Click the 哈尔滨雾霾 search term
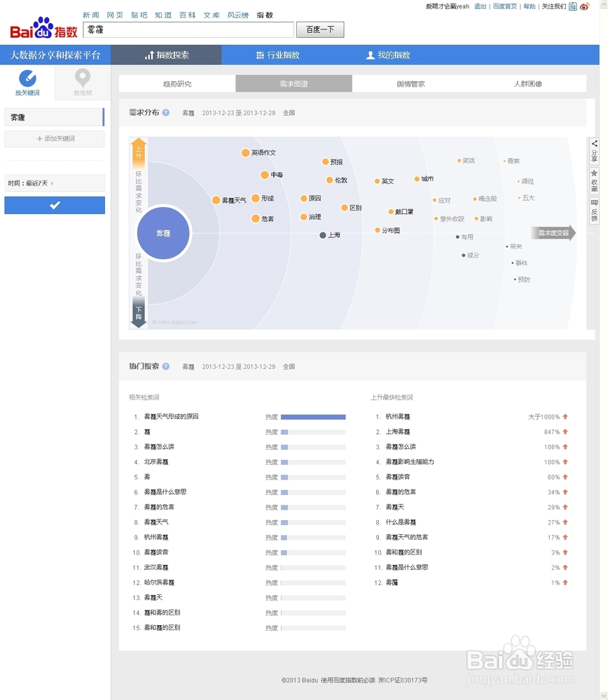The width and height of the screenshot is (608, 700). (x=159, y=582)
